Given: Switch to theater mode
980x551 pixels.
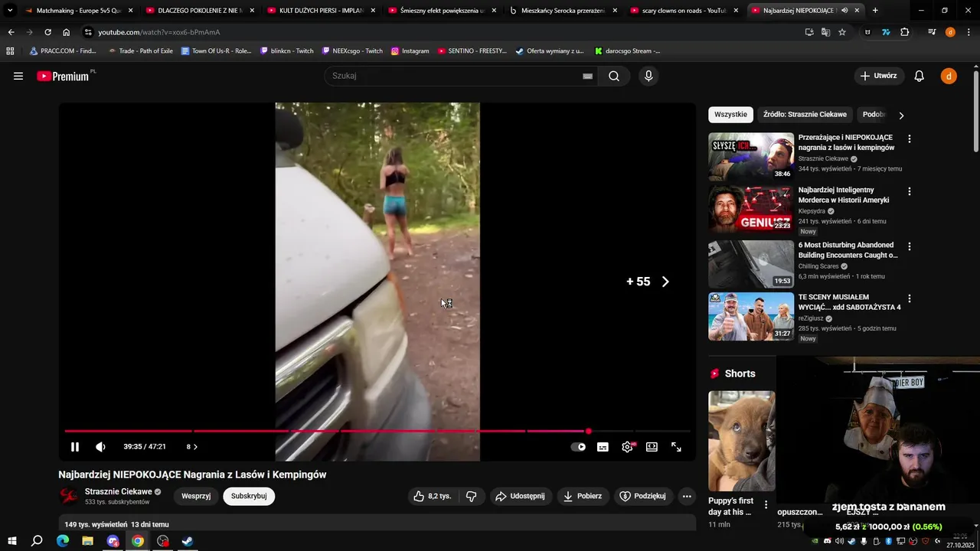Looking at the screenshot, I should point(652,447).
